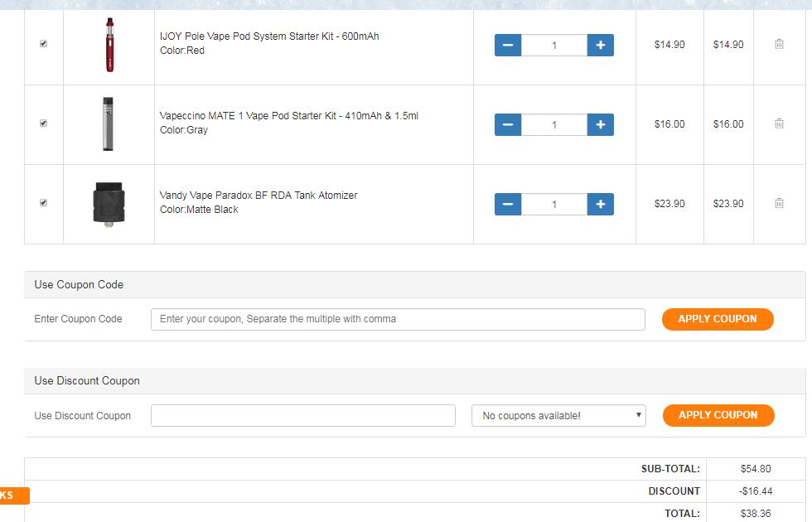Reduce Vapeccino MATE 1 quantity

point(508,124)
